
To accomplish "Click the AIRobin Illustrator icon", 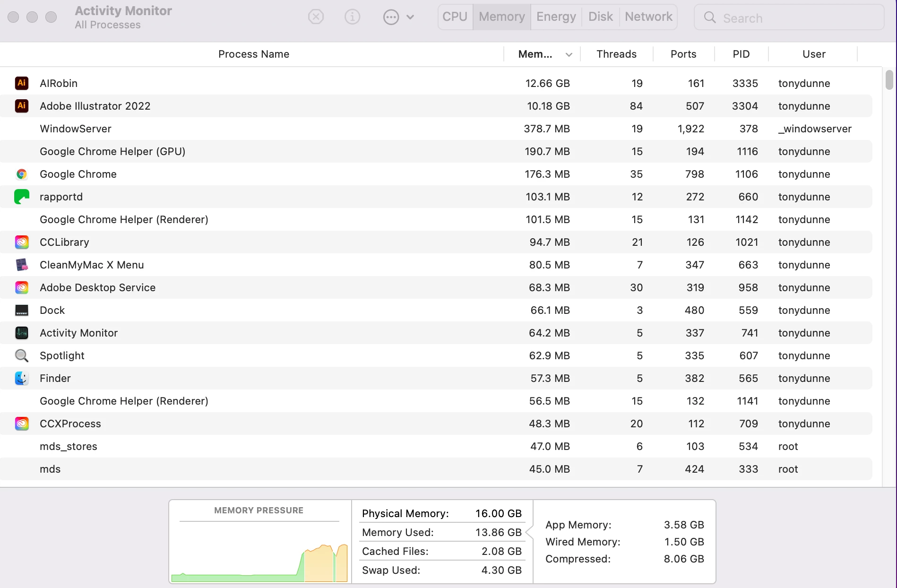I will point(22,83).
